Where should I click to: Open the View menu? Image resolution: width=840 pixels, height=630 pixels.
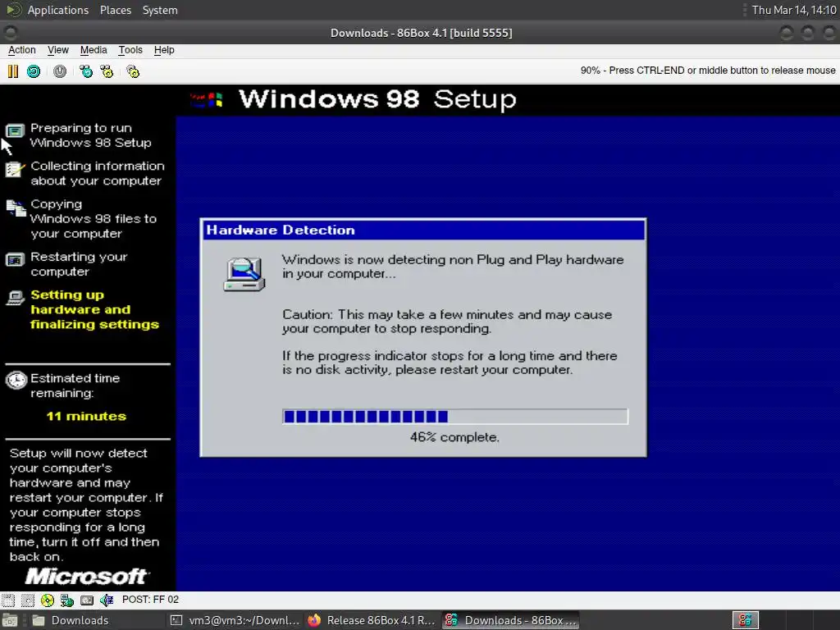click(58, 50)
